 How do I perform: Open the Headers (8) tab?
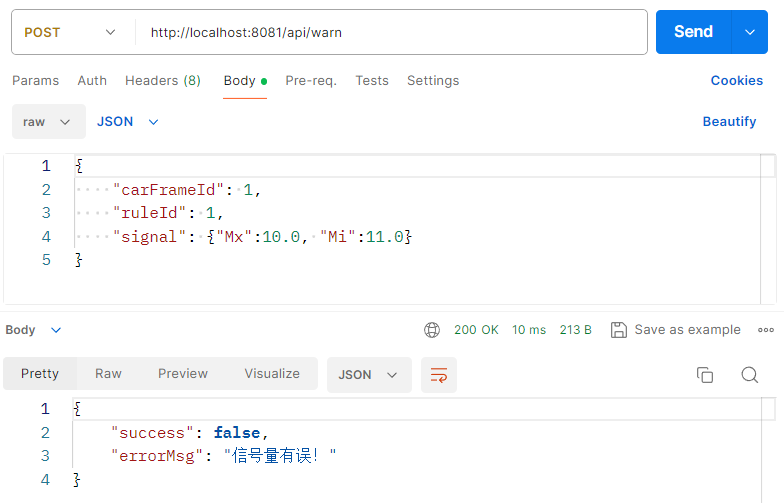click(x=162, y=80)
